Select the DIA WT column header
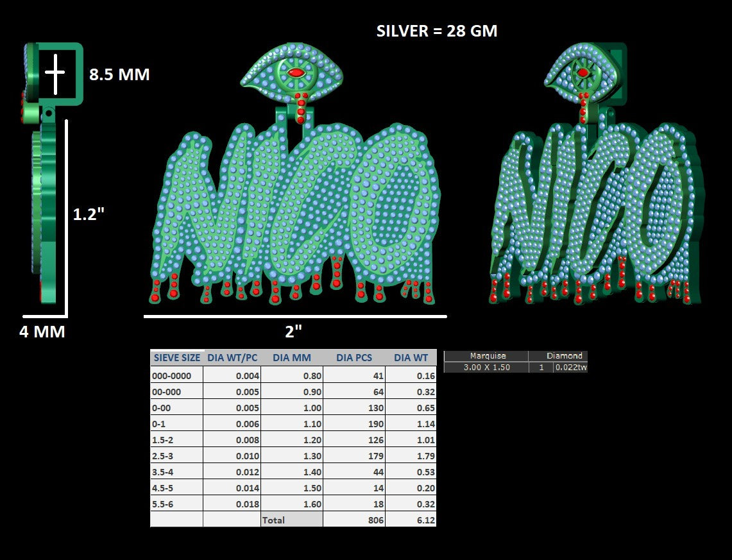Viewport: 732px width, 560px height. point(411,358)
